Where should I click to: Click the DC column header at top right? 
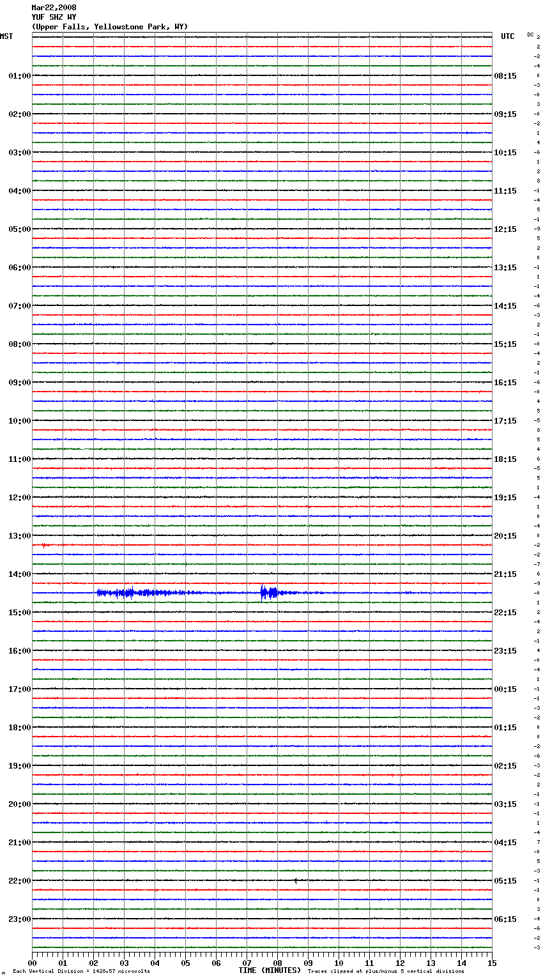tap(530, 34)
